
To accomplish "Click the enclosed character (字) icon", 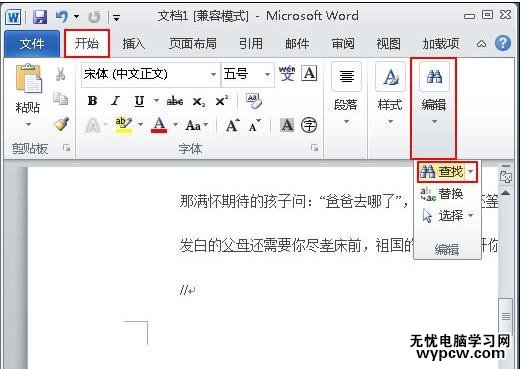I will [x=309, y=125].
